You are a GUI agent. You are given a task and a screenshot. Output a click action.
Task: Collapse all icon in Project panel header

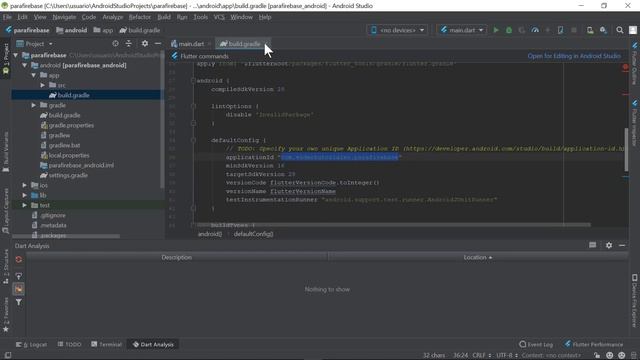[129, 43]
